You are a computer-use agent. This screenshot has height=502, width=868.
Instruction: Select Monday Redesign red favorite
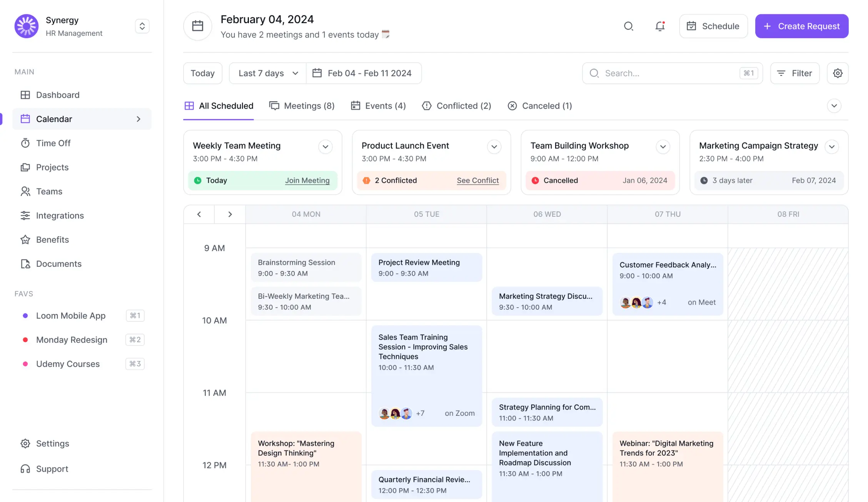tap(72, 340)
